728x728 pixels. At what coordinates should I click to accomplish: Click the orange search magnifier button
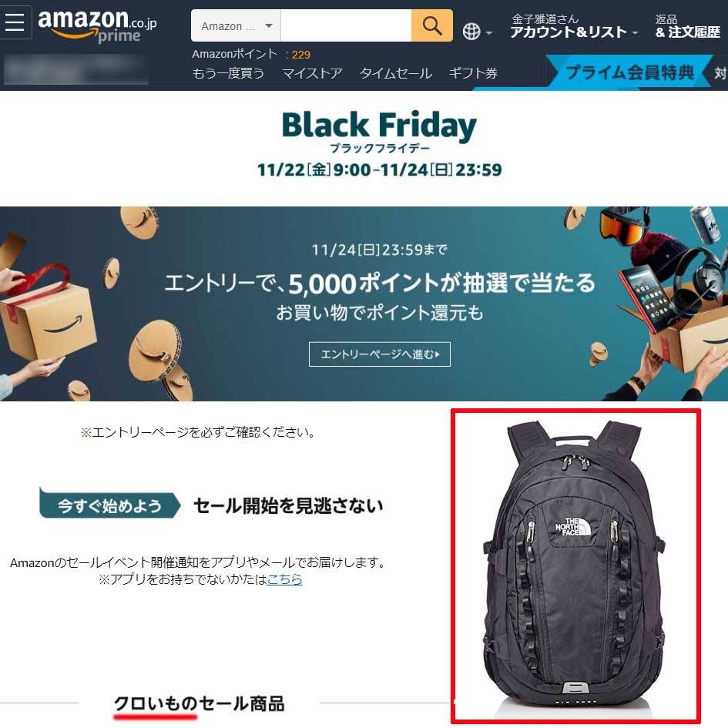[x=431, y=25]
